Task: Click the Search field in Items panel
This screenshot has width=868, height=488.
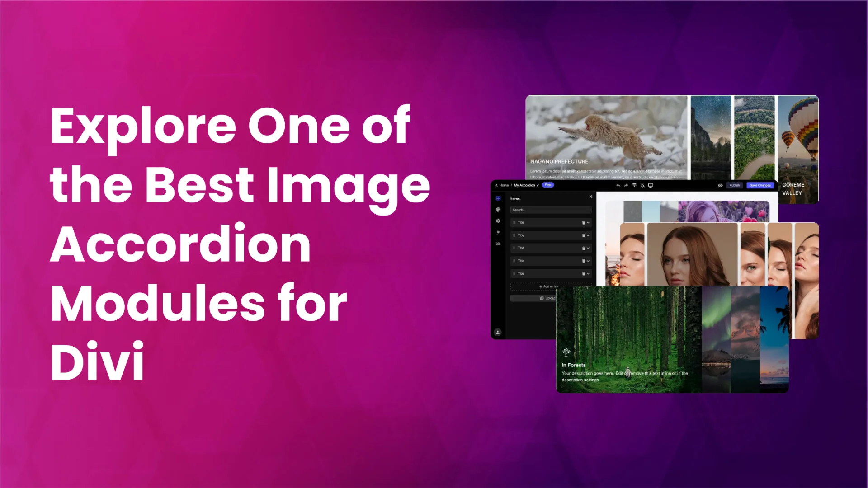Action: pyautogui.click(x=550, y=210)
